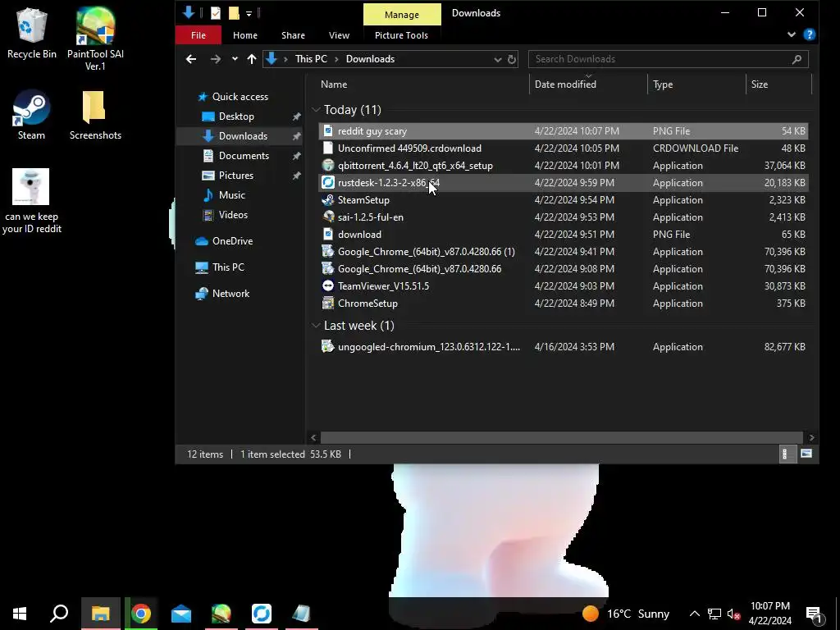This screenshot has width=840, height=630.
Task: Expand address bar history dropdown
Action: pos(498,59)
